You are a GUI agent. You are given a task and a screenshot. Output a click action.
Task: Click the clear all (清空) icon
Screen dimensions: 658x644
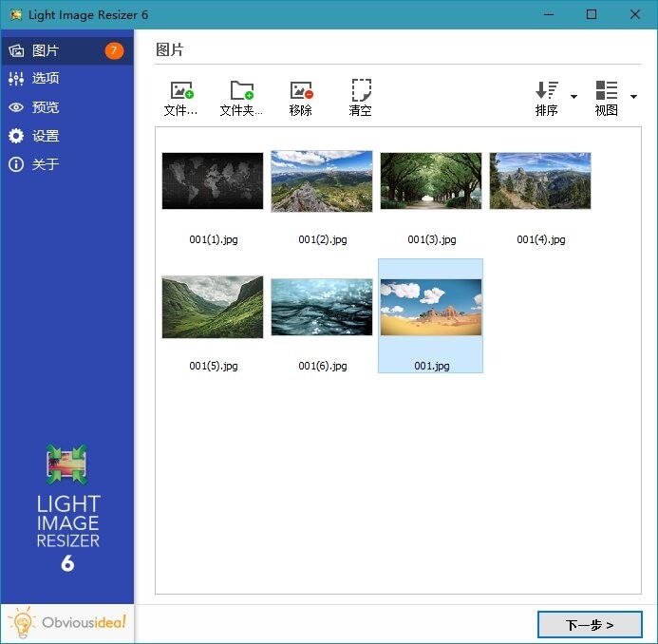361,91
